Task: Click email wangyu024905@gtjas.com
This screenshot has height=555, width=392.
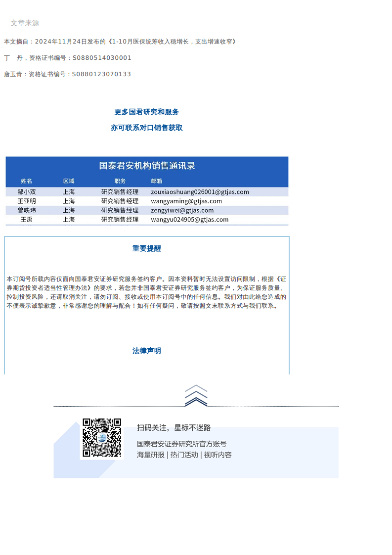Action: 190,220
